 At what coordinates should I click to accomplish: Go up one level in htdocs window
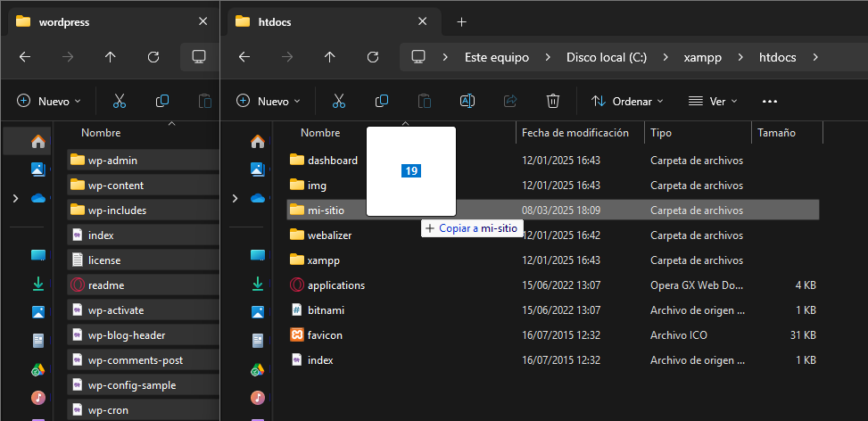[x=330, y=57]
